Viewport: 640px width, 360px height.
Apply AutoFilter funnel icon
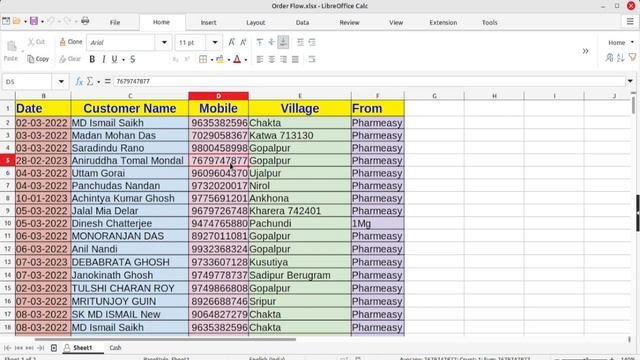[x=633, y=58]
